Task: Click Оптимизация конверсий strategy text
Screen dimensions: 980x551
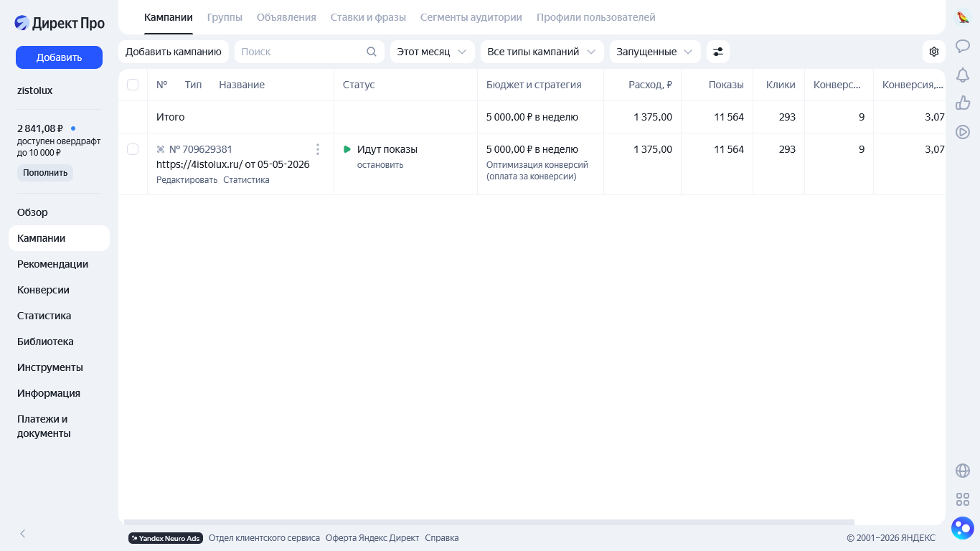Action: pyautogui.click(x=537, y=170)
